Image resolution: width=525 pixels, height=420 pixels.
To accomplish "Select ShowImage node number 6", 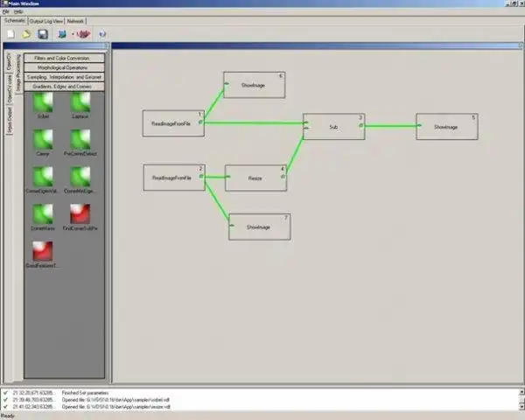I will pos(255,85).
